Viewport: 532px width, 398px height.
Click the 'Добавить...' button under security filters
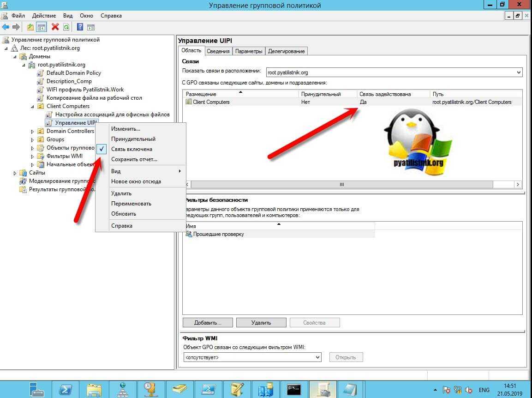207,323
